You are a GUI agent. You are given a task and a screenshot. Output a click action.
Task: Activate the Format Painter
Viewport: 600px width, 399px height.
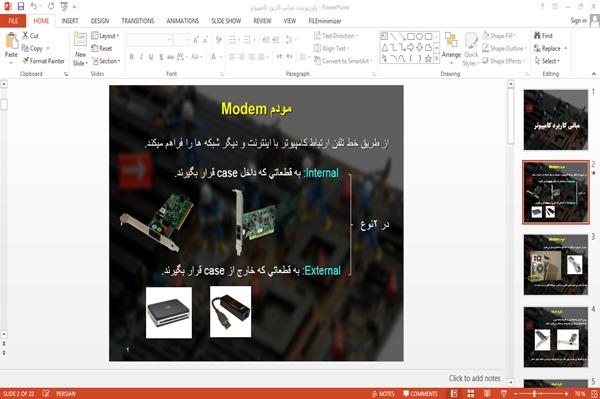(x=43, y=61)
